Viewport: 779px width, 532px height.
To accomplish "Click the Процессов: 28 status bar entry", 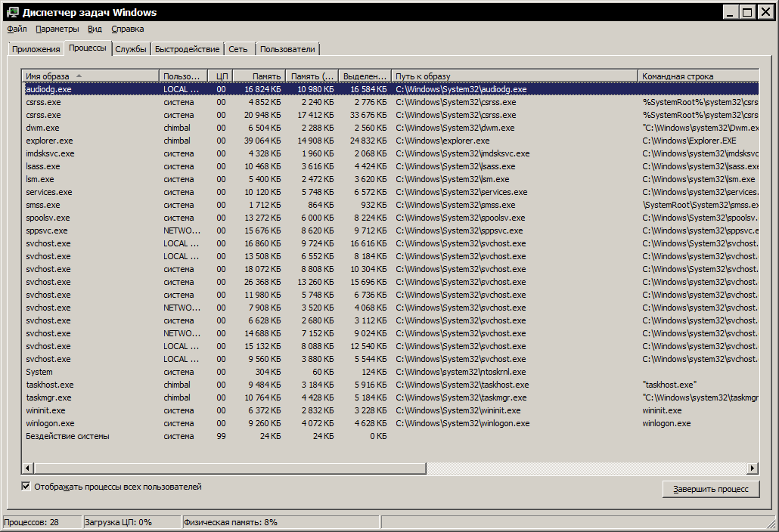I will [42, 522].
